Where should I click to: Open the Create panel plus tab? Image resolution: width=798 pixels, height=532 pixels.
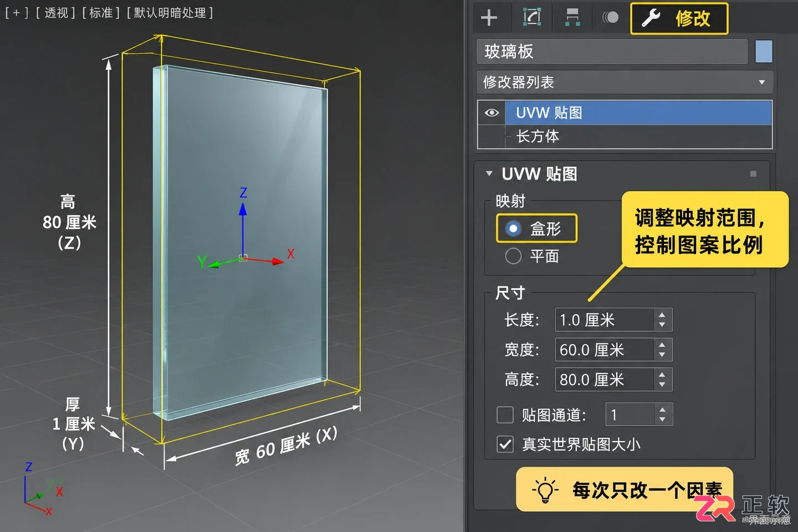tap(489, 18)
